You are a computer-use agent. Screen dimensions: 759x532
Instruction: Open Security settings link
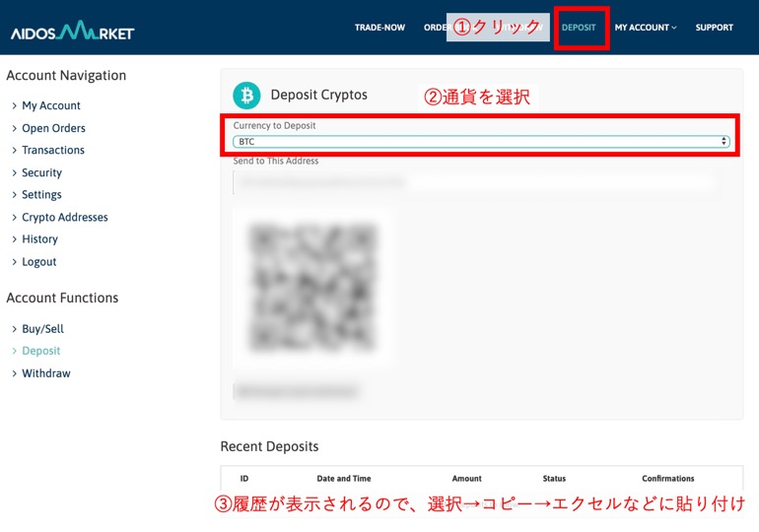tap(41, 172)
